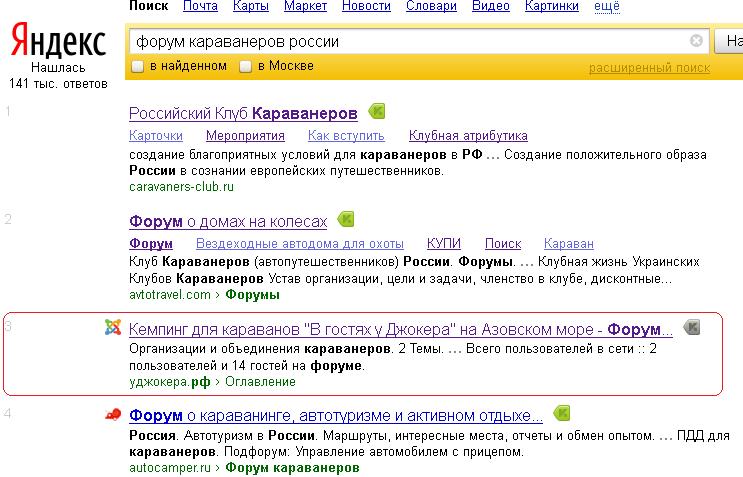Enable the 'в найденном' checkbox
Screen dimensions: 743x477
point(137,66)
